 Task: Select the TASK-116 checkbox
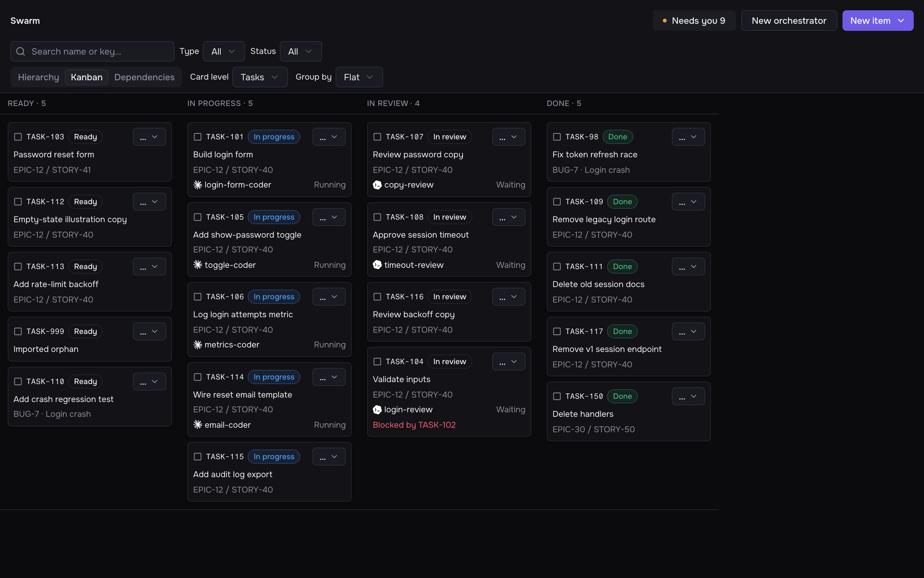(377, 297)
